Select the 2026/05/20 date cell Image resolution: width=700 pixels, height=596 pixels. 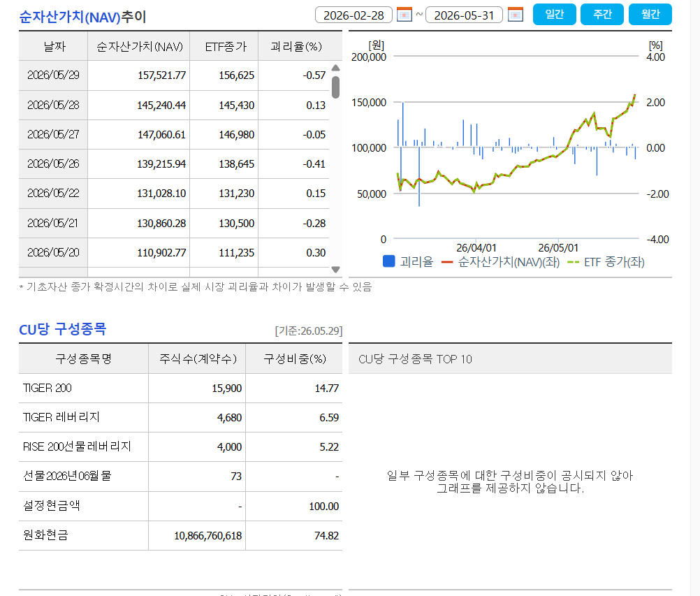[54, 252]
